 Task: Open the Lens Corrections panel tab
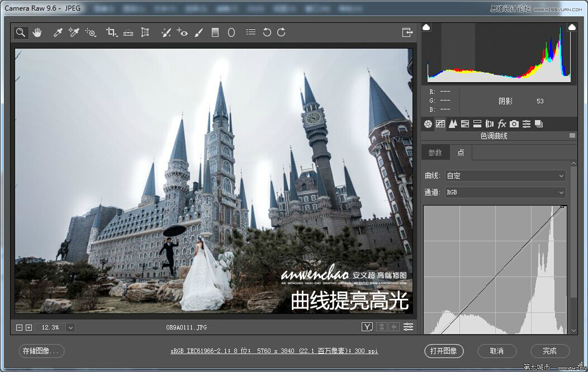[490, 124]
